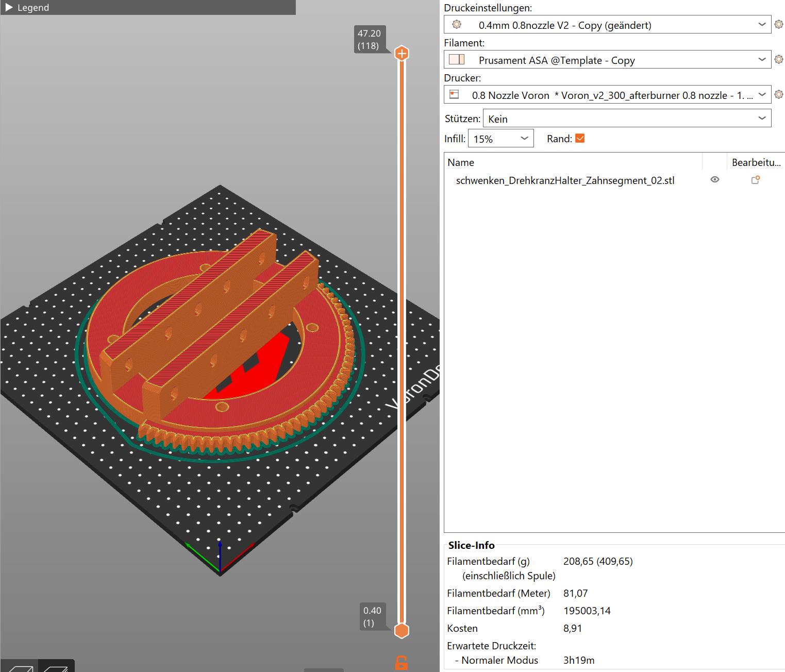
Task: Open settings gear for Druckeinstellungen preset
Action: point(779,24)
